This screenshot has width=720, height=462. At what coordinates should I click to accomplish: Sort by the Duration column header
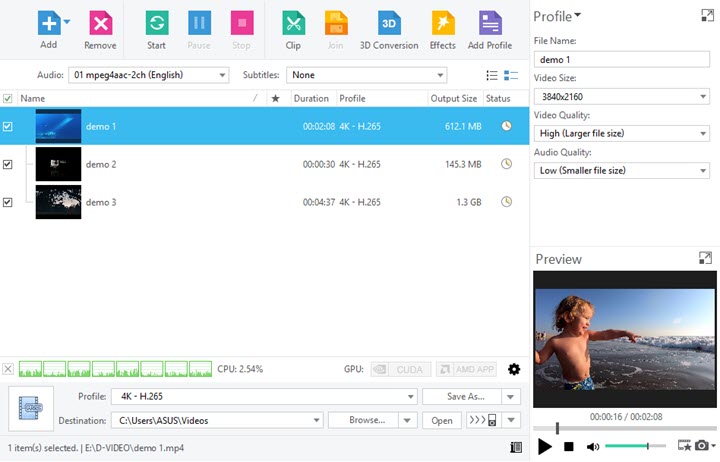311,98
